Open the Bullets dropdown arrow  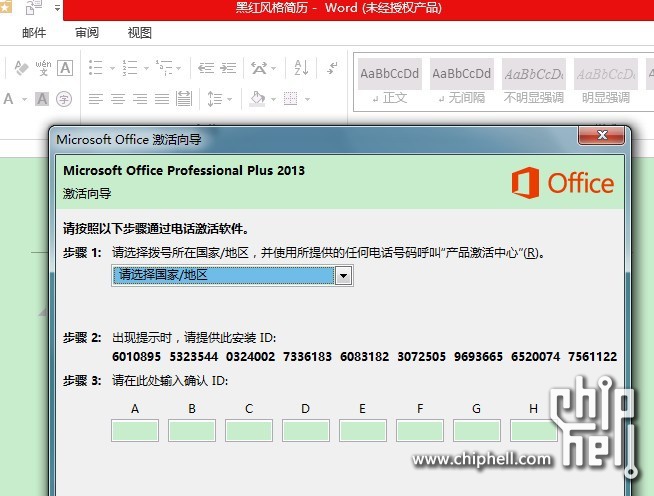coord(112,68)
